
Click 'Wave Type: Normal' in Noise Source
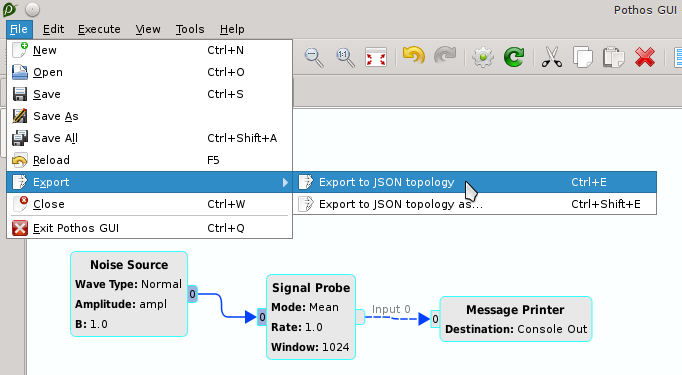click(x=128, y=284)
